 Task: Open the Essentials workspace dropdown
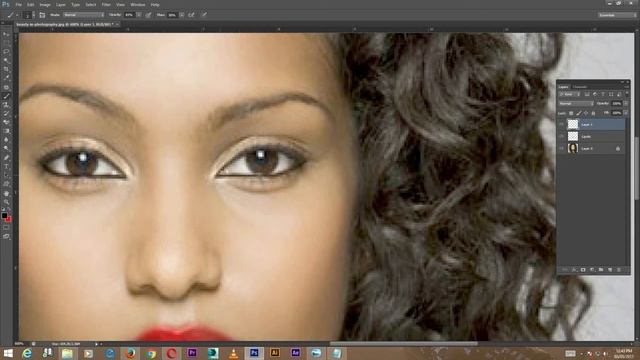tap(617, 15)
